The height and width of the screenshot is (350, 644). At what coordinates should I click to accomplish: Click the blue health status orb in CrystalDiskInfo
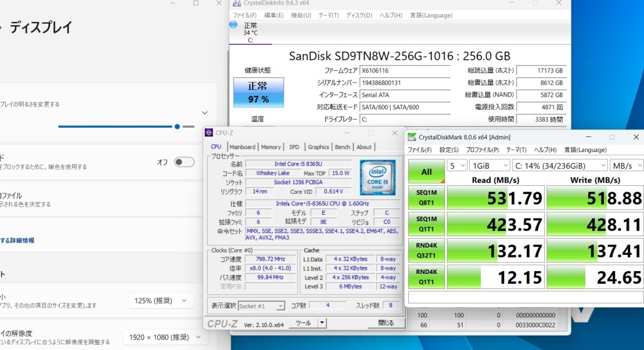point(233,24)
